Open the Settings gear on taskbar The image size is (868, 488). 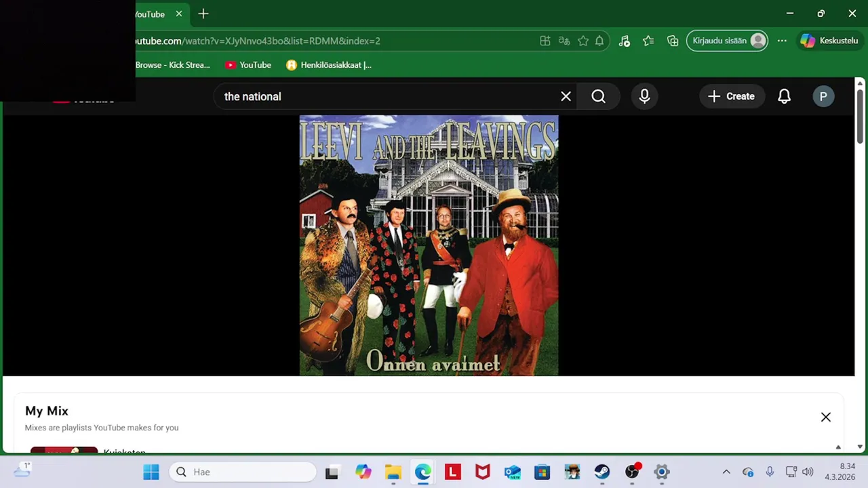(662, 472)
